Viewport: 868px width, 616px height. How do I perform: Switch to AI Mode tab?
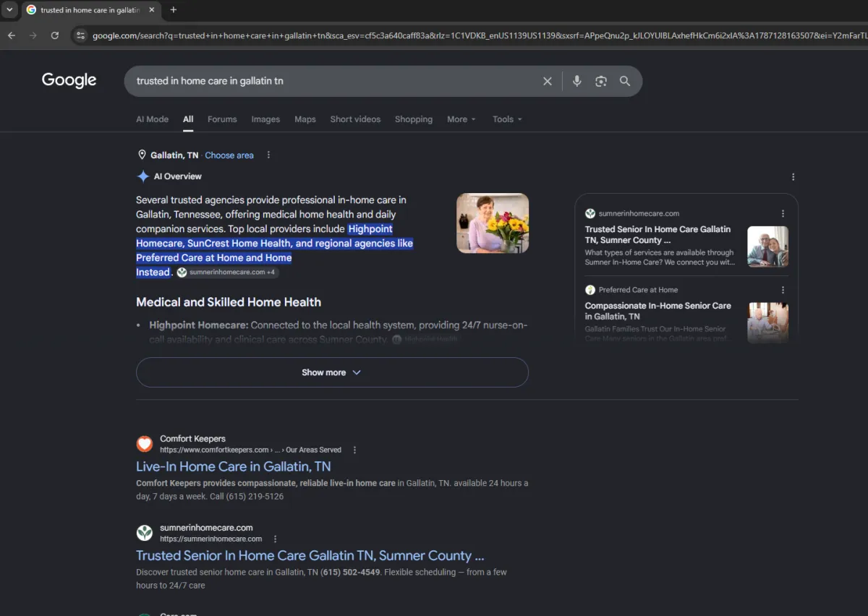(x=152, y=119)
